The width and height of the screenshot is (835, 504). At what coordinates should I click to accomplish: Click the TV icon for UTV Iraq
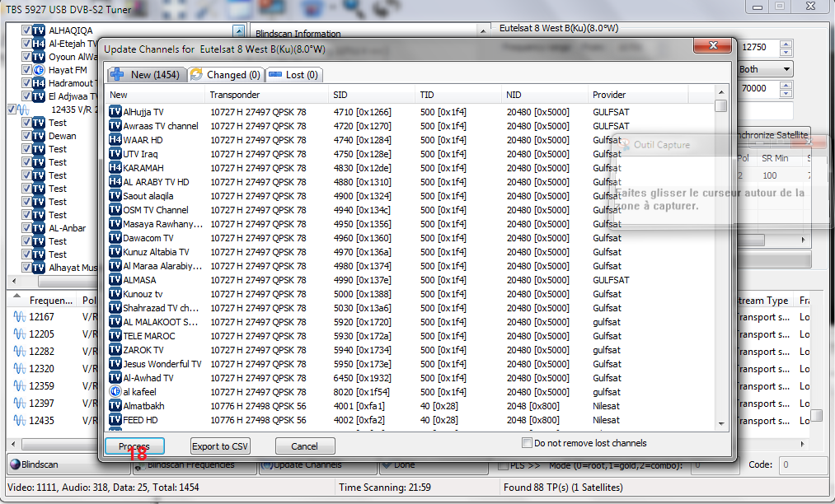[x=115, y=153]
